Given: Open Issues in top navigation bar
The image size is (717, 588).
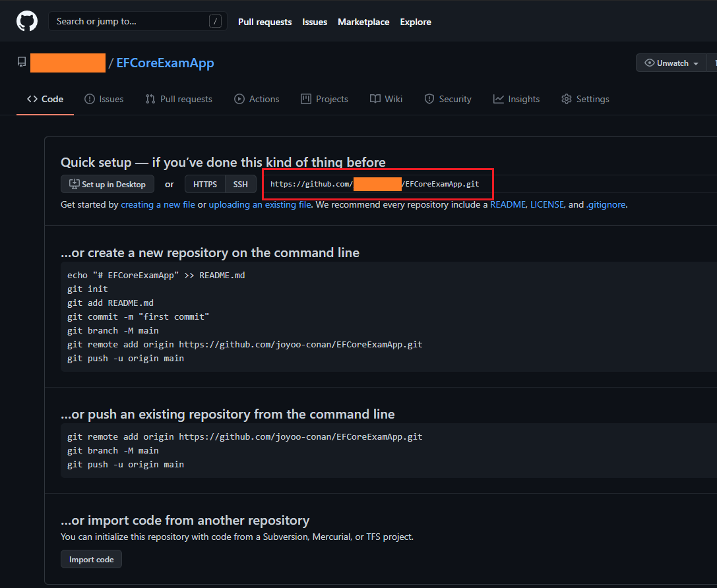Looking at the screenshot, I should (315, 22).
